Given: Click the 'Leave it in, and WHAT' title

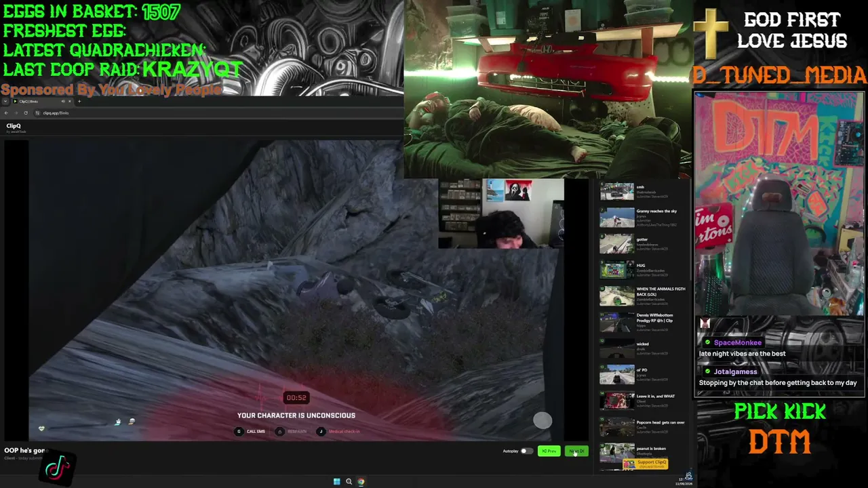Looking at the screenshot, I should pyautogui.click(x=656, y=396).
